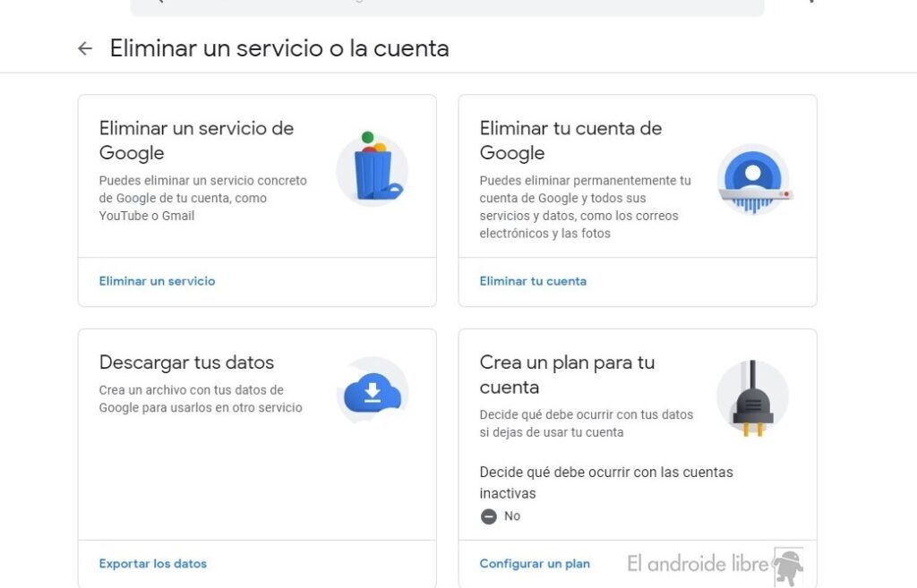Click the El androide libre robot logo

(x=788, y=567)
